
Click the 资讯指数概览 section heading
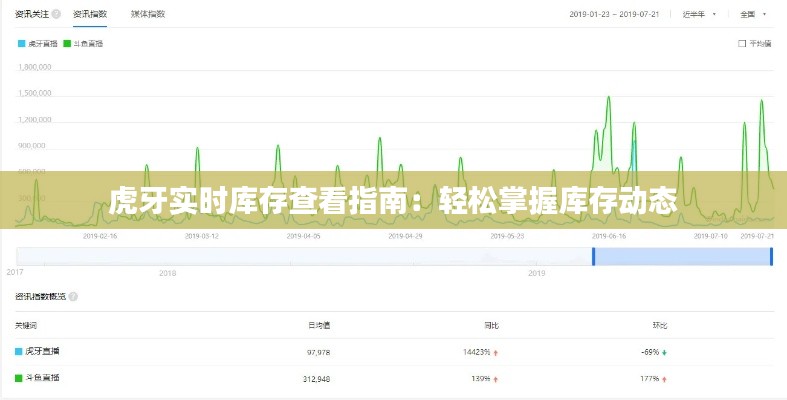click(x=40, y=297)
